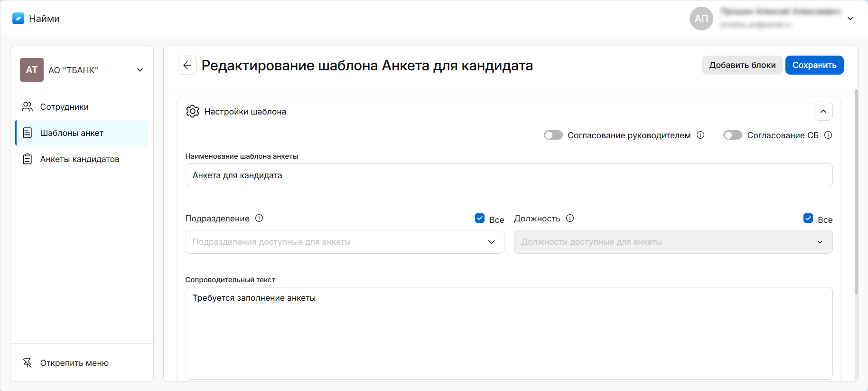Viewport: 868px width, 391px height.
Task: Click info icon beside Должность label
Action: click(x=570, y=219)
